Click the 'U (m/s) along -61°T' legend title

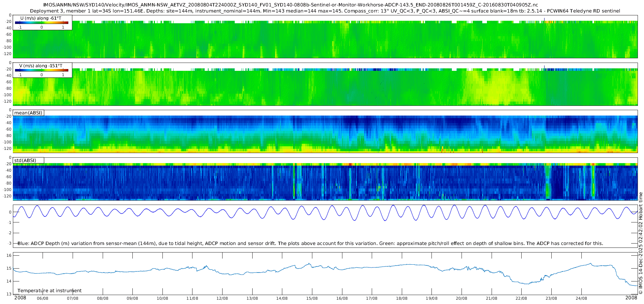(x=40, y=18)
